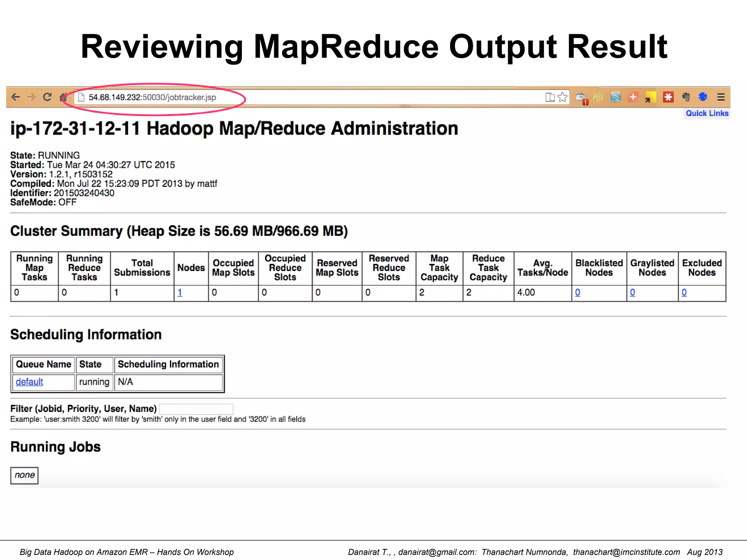Click the 'Queue Name' column header
The image size is (747, 560).
(x=43, y=364)
